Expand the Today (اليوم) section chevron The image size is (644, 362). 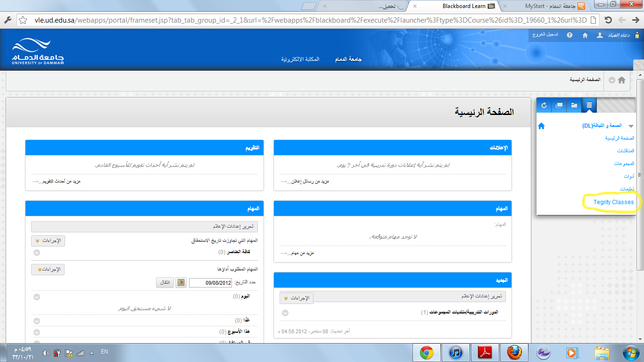37,297
